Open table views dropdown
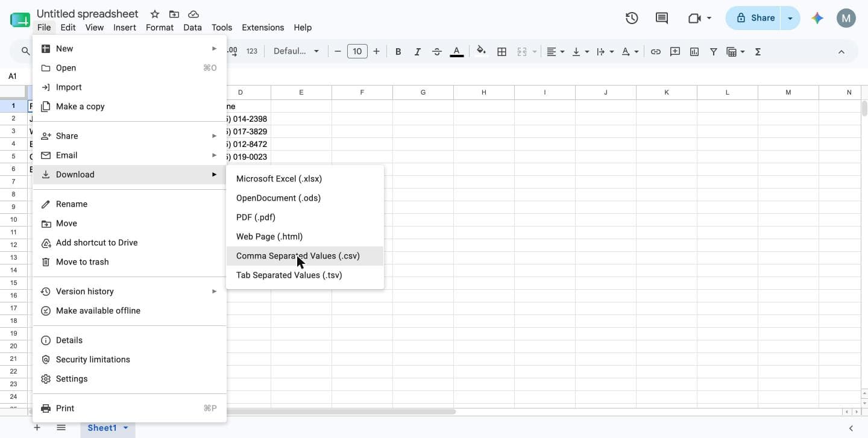868x438 pixels. point(736,52)
